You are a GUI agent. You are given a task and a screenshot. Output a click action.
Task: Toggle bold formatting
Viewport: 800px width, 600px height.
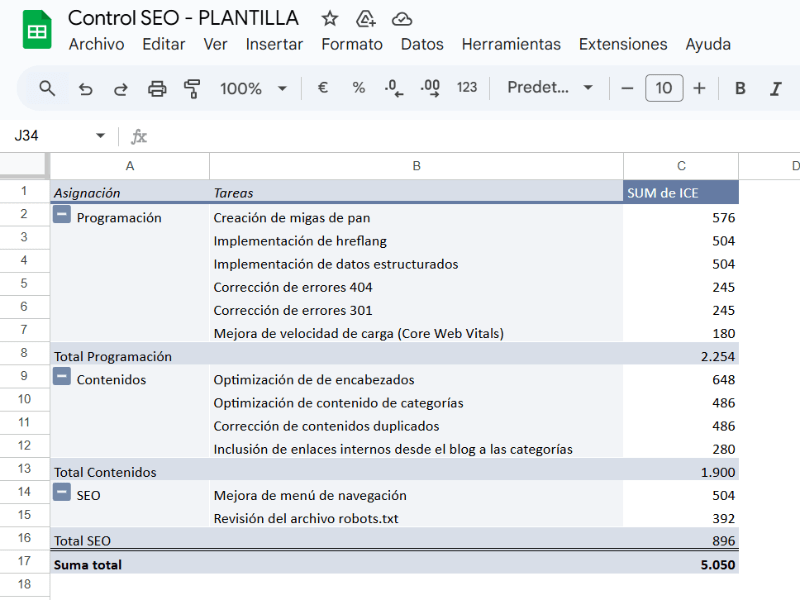click(740, 88)
